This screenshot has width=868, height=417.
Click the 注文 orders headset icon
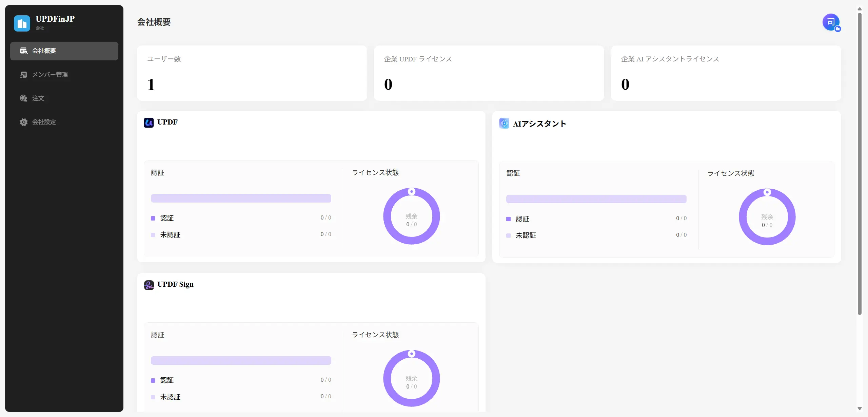pyautogui.click(x=23, y=98)
